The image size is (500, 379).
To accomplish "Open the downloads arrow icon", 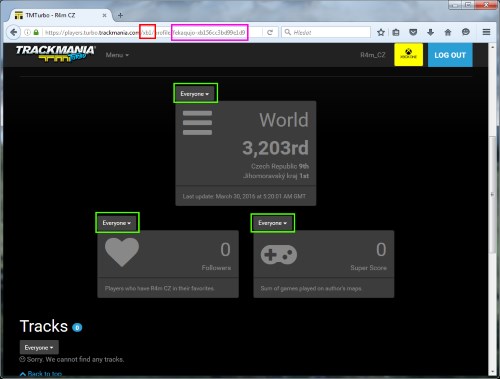I will 430,32.
